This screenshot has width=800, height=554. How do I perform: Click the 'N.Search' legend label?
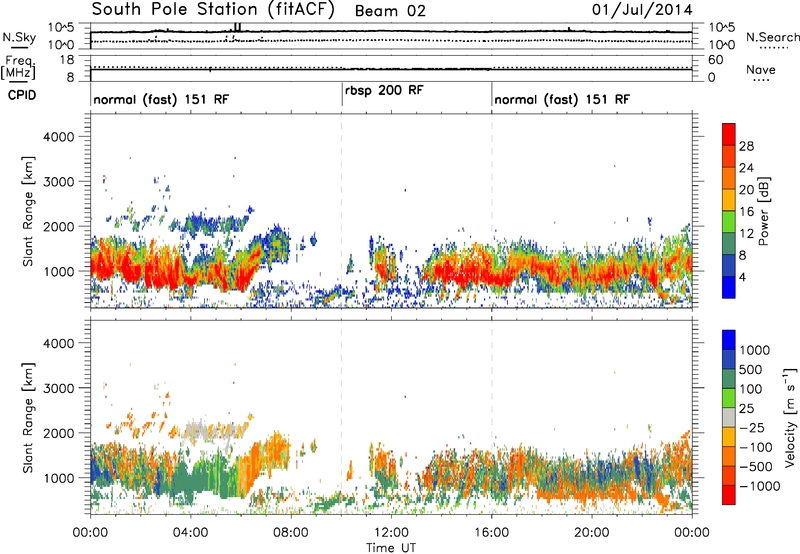coord(772,37)
